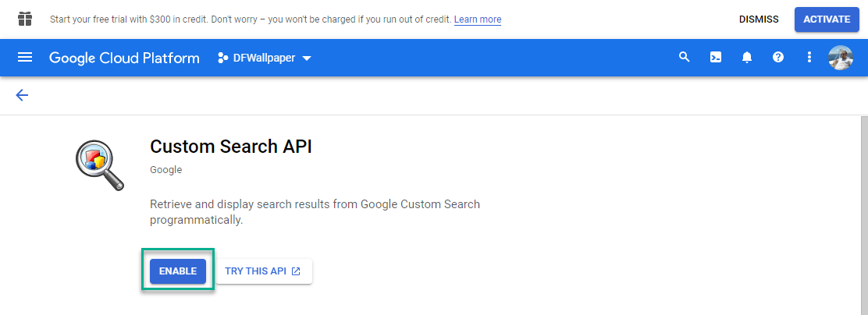Go back using the left arrow
This screenshot has height=315, width=868.
22,95
